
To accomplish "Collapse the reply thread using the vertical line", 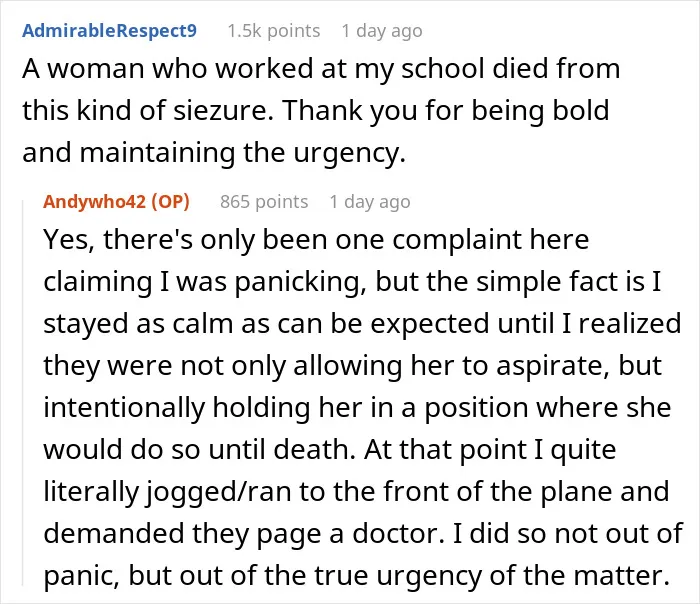I will click(x=23, y=393).
